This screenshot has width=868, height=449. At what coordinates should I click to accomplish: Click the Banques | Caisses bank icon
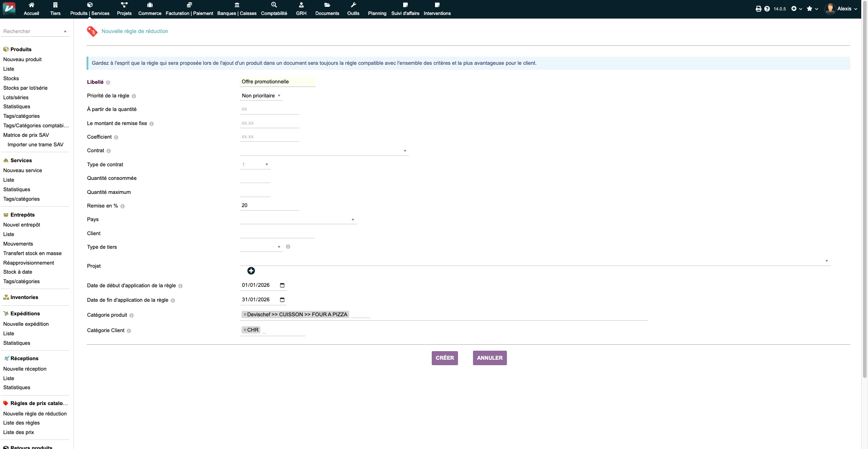coord(236,5)
